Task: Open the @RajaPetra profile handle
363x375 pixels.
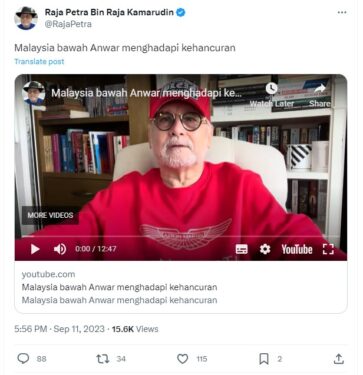Action: click(68, 24)
